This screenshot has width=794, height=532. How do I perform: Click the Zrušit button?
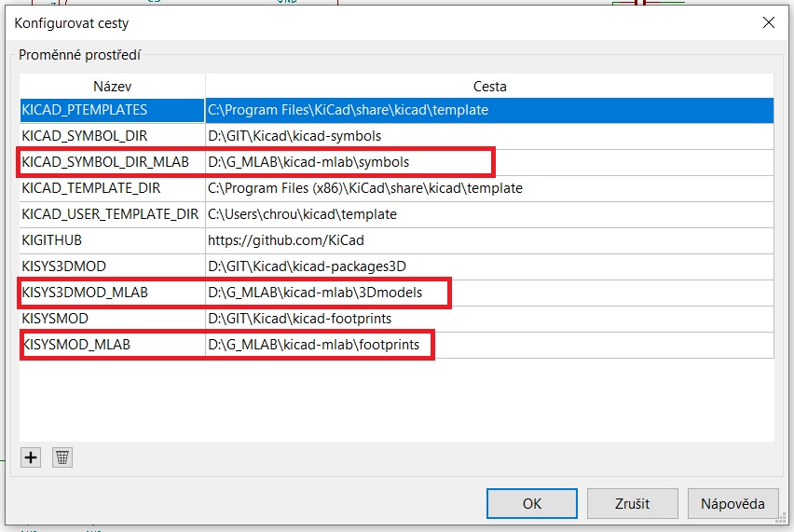pyautogui.click(x=632, y=503)
